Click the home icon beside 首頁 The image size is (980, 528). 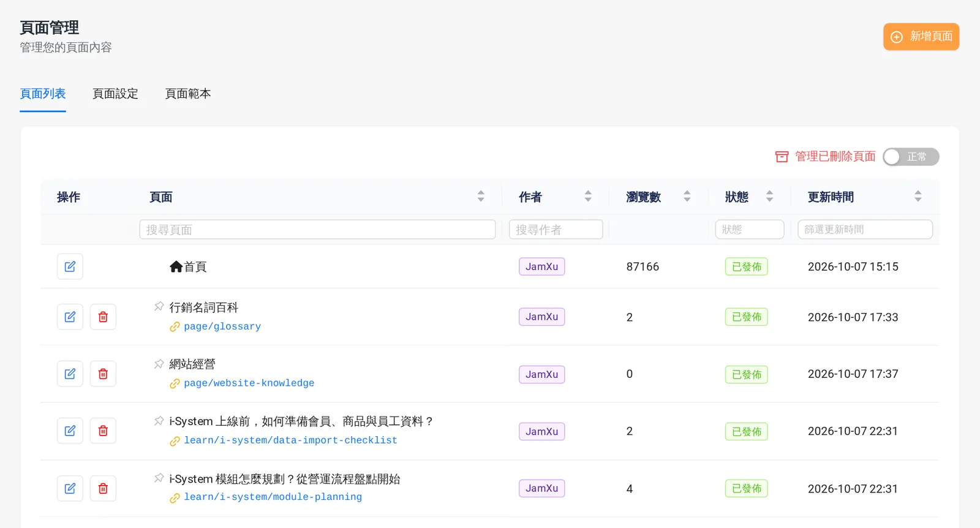(176, 266)
